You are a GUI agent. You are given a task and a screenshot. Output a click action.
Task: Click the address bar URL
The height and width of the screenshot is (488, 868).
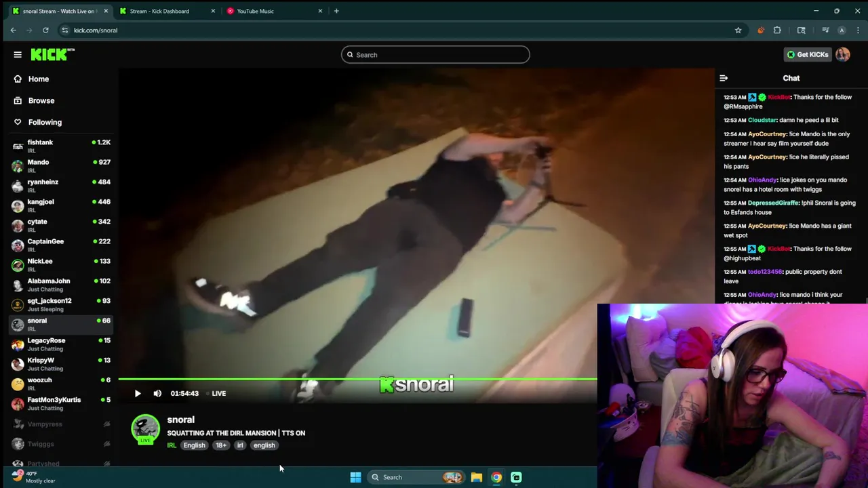coord(96,30)
